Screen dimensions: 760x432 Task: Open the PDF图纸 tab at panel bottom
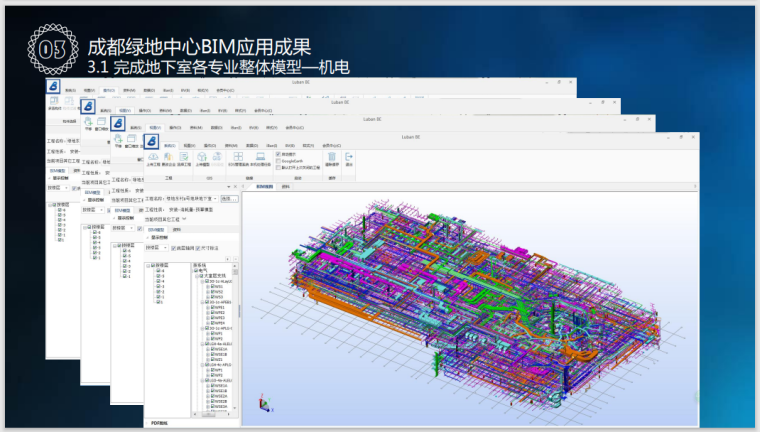[x=161, y=423]
